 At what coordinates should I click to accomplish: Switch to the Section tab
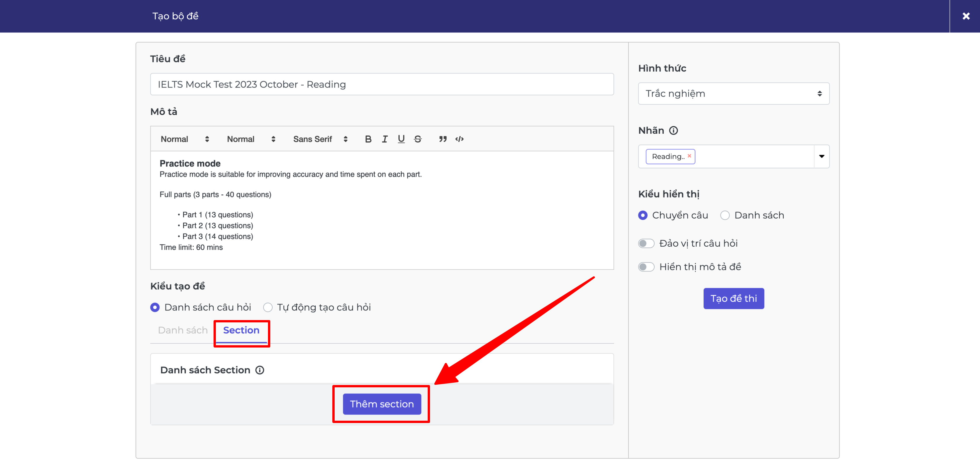click(x=241, y=330)
